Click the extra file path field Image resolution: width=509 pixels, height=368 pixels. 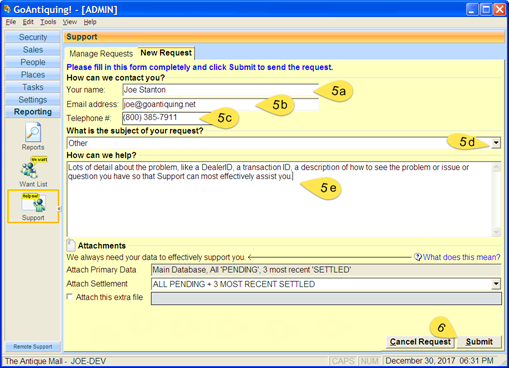tap(326, 298)
